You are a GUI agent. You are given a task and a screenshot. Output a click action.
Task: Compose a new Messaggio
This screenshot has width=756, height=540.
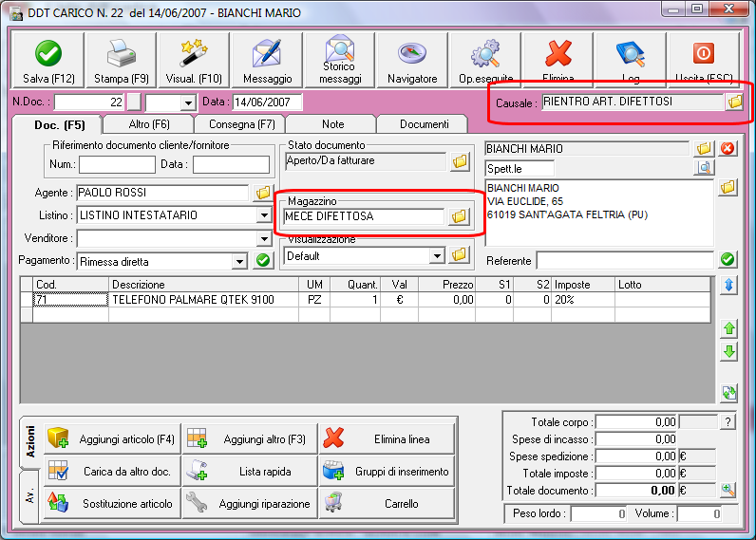coord(267,60)
